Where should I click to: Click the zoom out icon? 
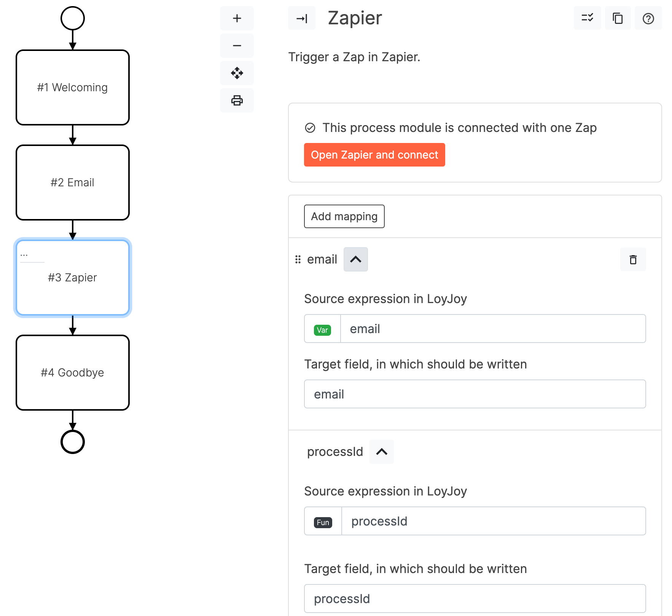click(x=237, y=45)
